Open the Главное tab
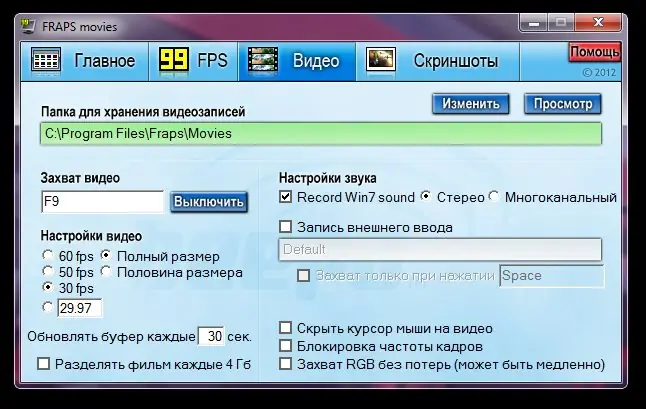This screenshot has height=409, width=646. pyautogui.click(x=85, y=61)
